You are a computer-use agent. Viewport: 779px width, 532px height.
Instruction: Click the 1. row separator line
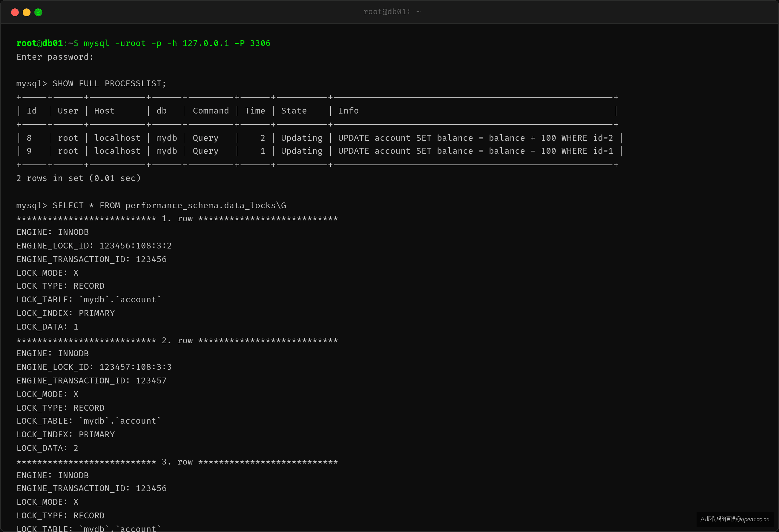[177, 219]
